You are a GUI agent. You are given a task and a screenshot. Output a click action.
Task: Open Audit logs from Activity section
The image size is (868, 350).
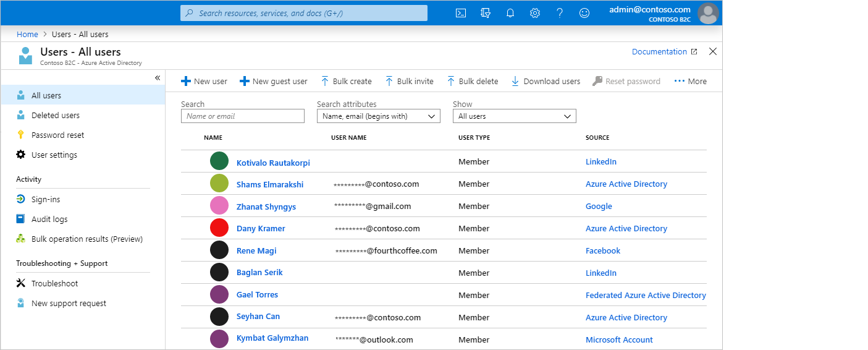[x=49, y=220]
